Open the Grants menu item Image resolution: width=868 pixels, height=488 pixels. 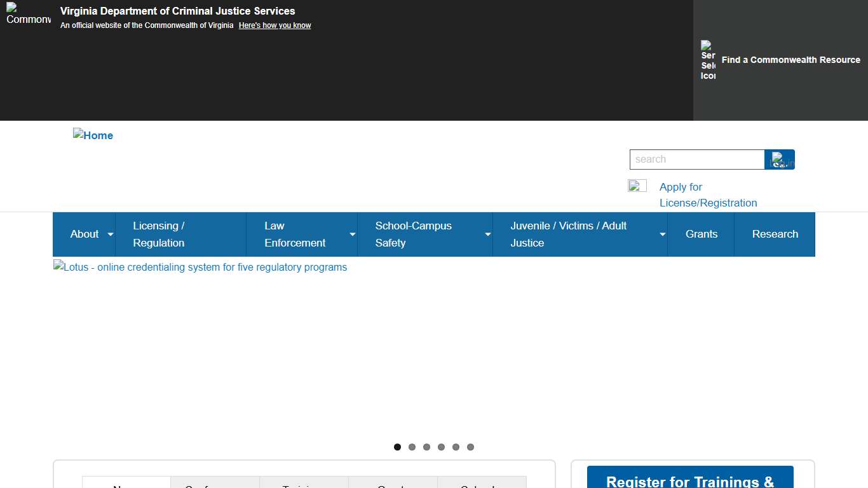[701, 234]
